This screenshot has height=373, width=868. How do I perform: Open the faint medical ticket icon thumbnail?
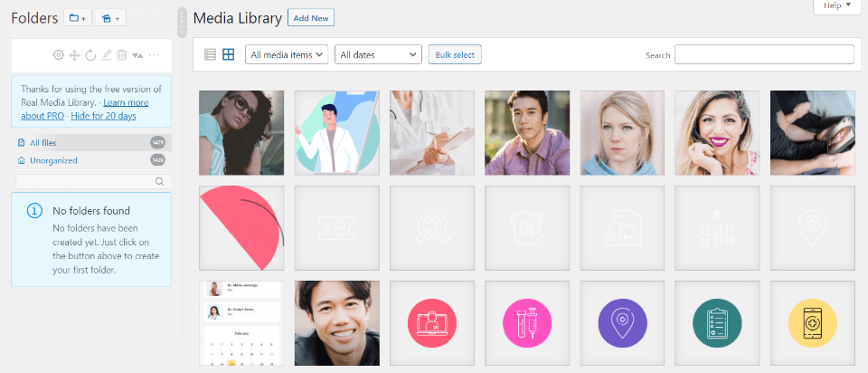coord(336,228)
